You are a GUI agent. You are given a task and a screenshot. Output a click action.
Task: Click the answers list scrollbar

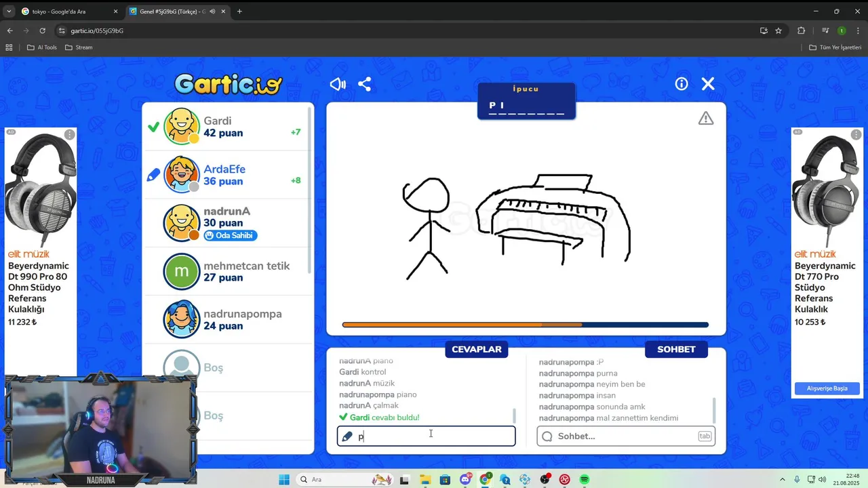pos(514,415)
